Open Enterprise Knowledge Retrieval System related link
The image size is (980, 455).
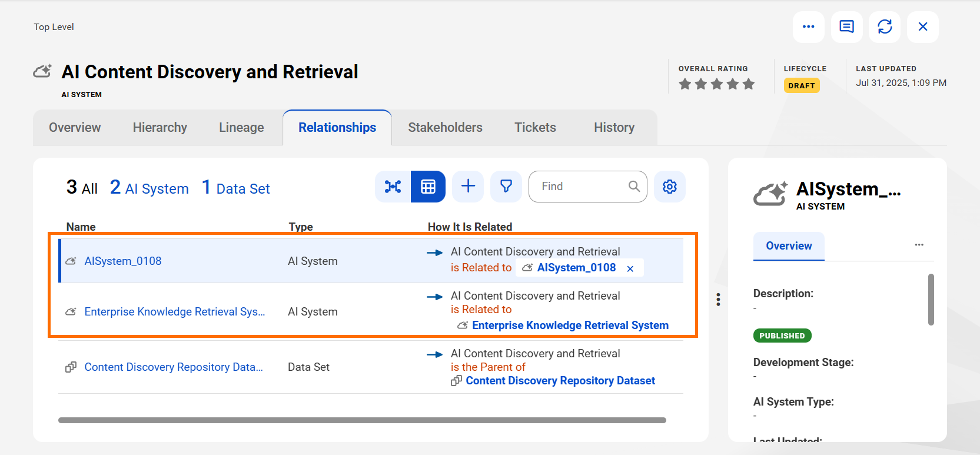pyautogui.click(x=570, y=326)
